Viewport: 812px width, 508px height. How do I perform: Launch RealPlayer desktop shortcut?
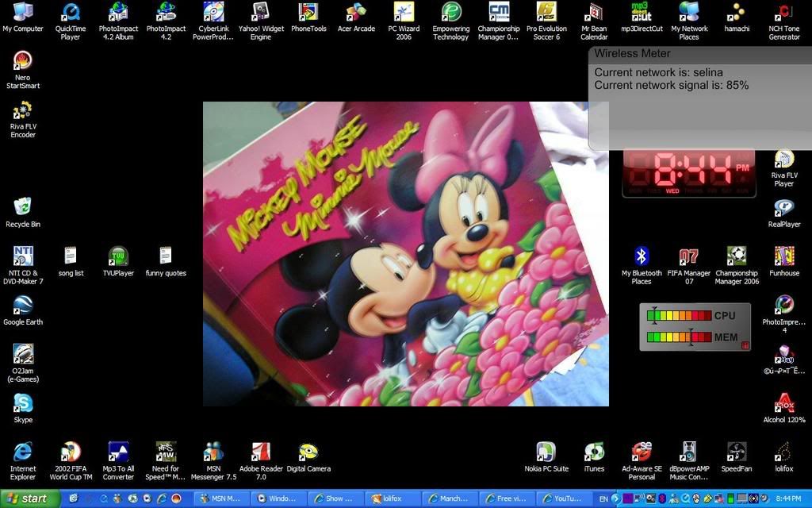click(x=784, y=208)
